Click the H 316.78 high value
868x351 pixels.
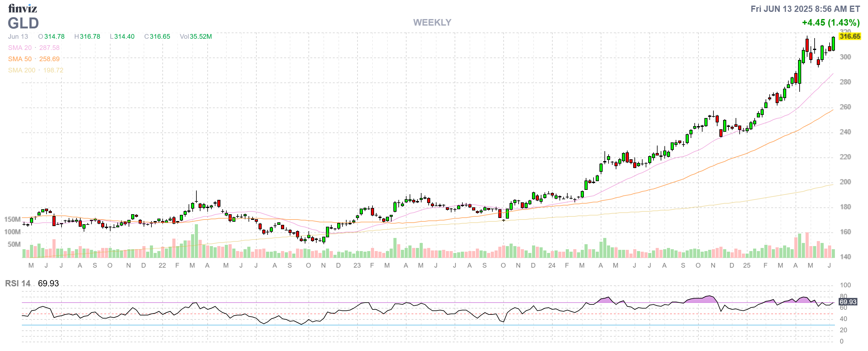tap(88, 36)
